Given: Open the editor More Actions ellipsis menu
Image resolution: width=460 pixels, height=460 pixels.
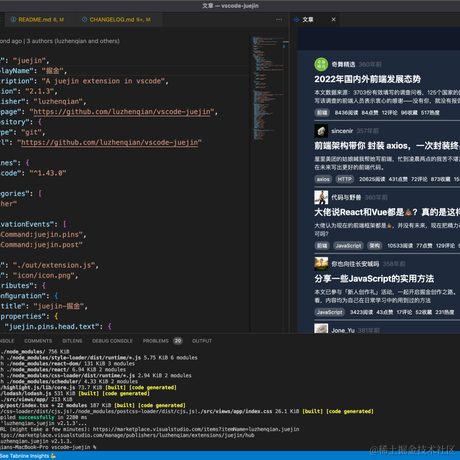Looking at the screenshot, I should (279, 20).
